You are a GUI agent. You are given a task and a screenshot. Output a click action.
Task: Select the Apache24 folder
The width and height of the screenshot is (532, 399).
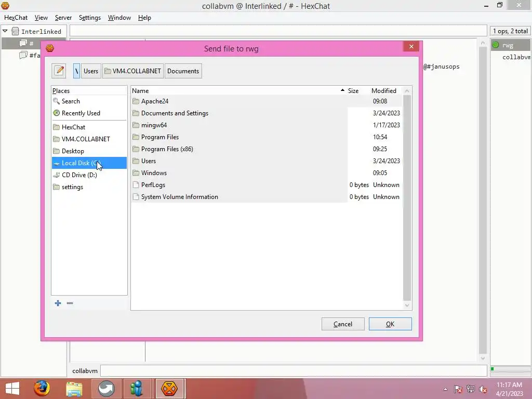point(267,101)
